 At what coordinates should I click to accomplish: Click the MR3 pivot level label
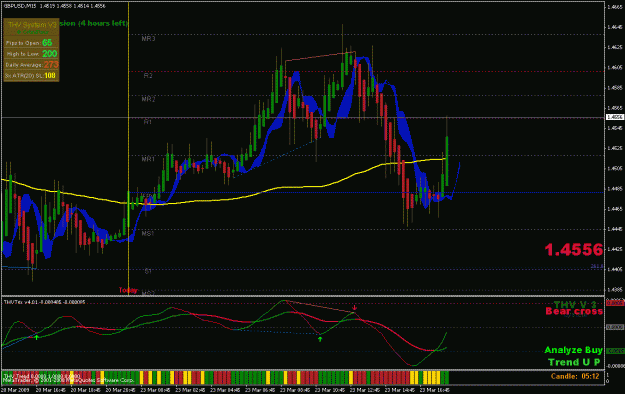pyautogui.click(x=148, y=39)
